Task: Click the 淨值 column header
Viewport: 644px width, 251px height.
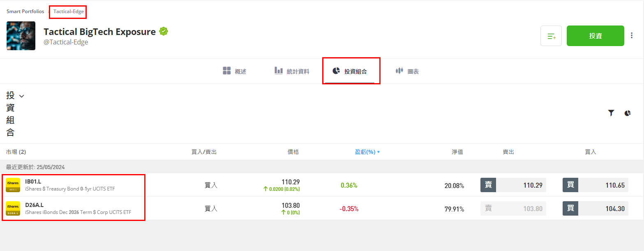Action: tap(457, 152)
